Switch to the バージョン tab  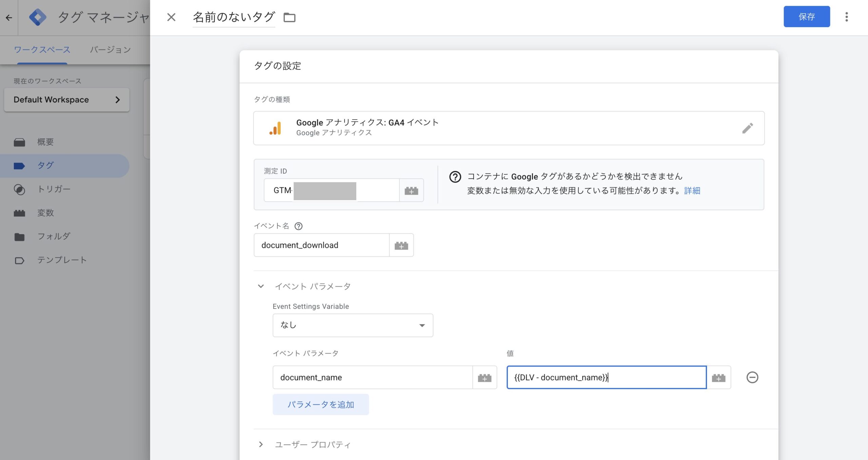click(110, 50)
